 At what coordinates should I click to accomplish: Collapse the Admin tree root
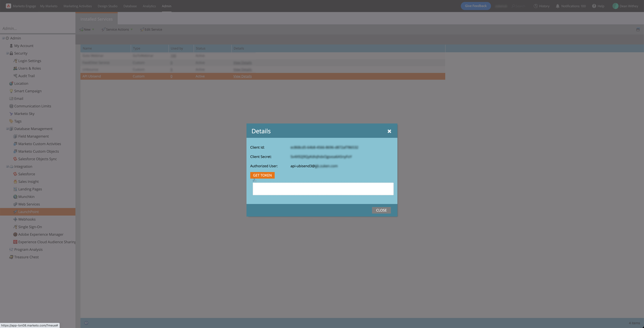click(3, 38)
